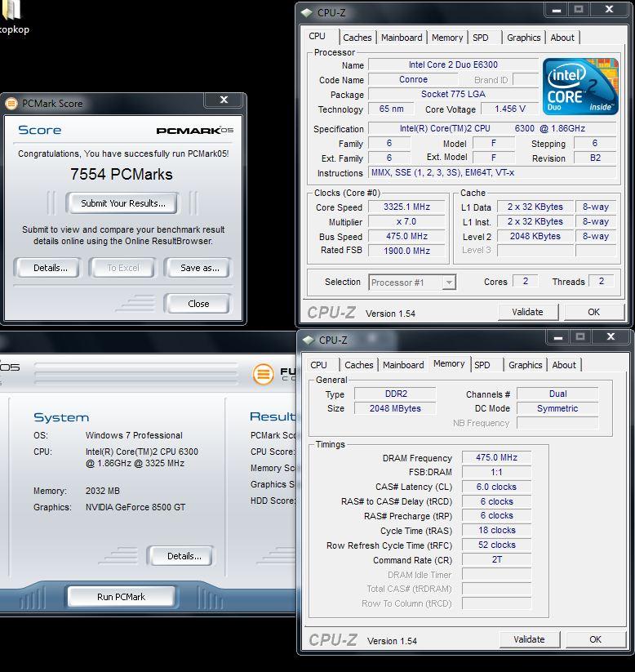Click the memory Size value 2048 MBytes
Viewport: 635px width, 672px height.
point(396,408)
